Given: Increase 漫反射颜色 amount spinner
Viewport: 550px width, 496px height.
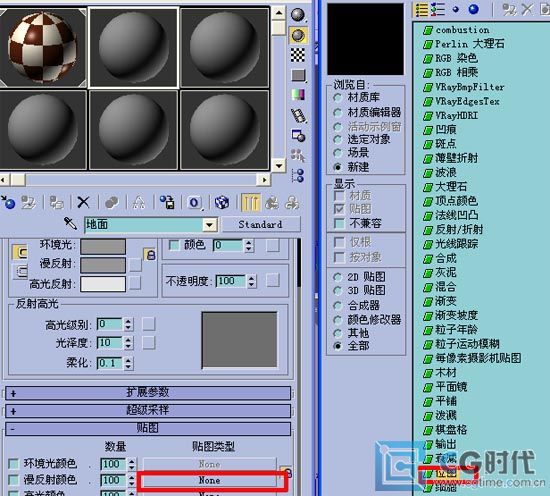Looking at the screenshot, I should click(x=132, y=477).
